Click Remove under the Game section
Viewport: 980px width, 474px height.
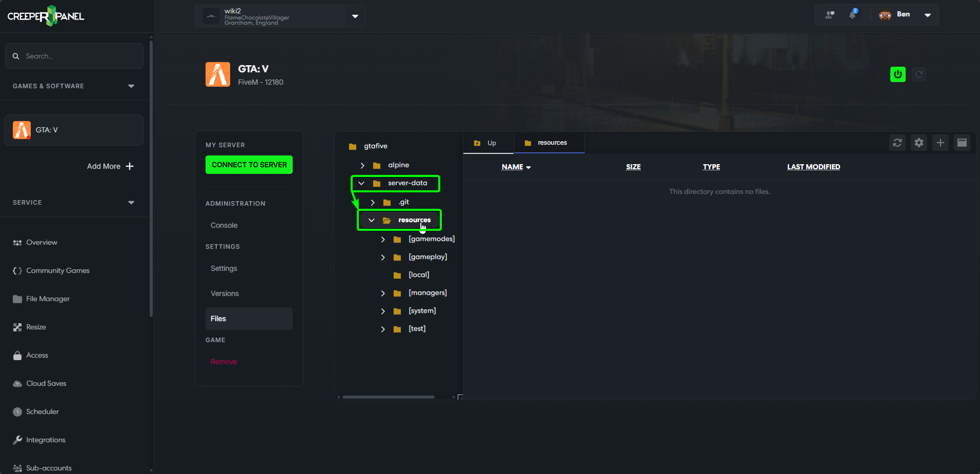click(223, 361)
